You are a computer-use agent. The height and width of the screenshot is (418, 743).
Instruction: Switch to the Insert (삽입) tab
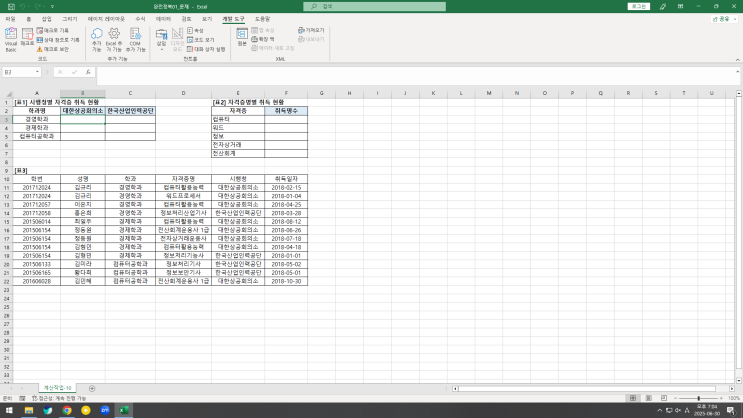coord(46,19)
